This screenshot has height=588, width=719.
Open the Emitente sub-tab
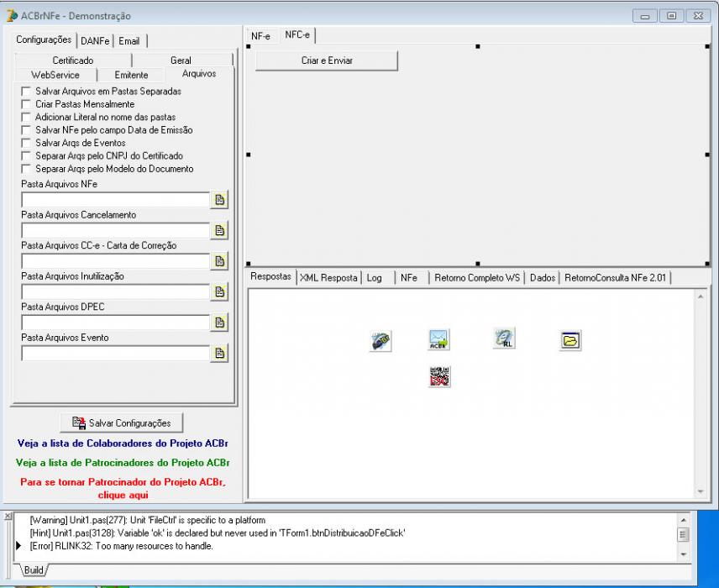pyautogui.click(x=131, y=75)
